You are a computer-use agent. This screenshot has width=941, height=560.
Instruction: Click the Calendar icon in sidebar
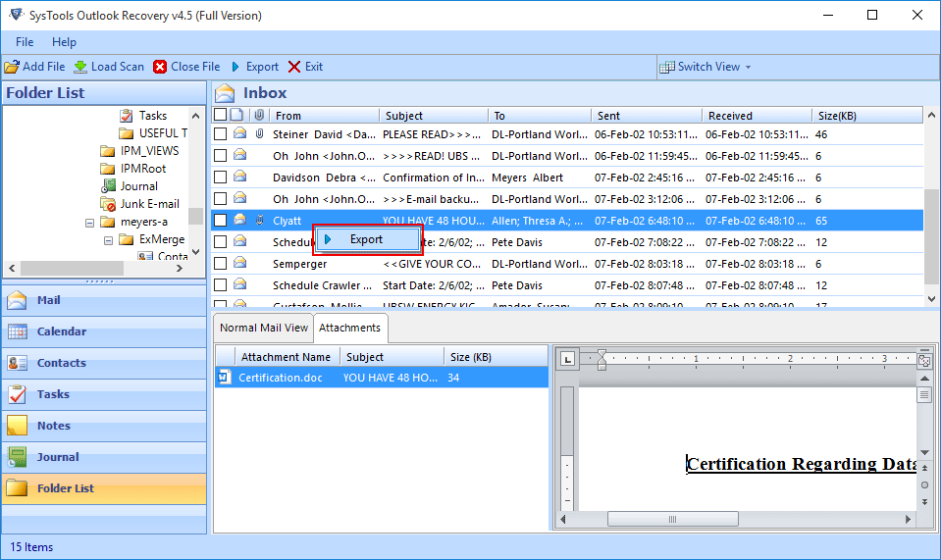(17, 331)
